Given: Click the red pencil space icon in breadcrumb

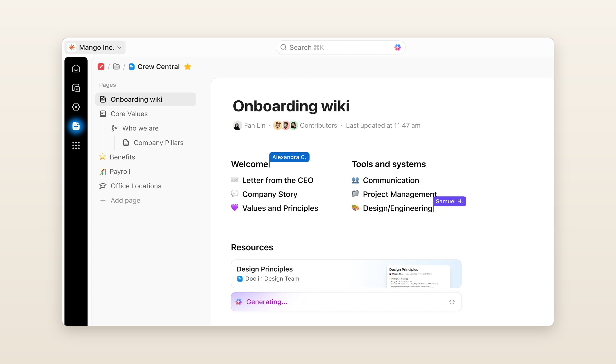Looking at the screenshot, I should [101, 67].
